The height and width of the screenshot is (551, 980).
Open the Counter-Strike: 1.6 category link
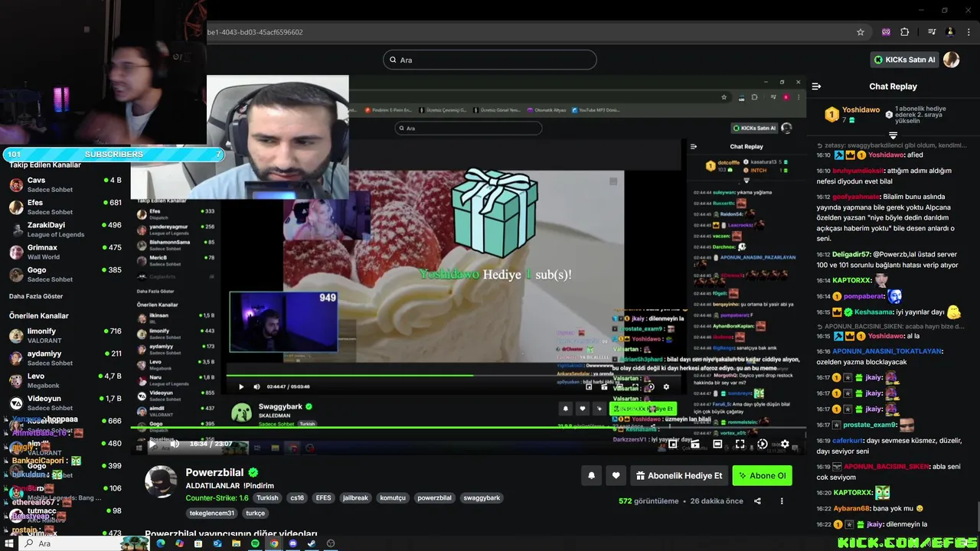(x=217, y=497)
